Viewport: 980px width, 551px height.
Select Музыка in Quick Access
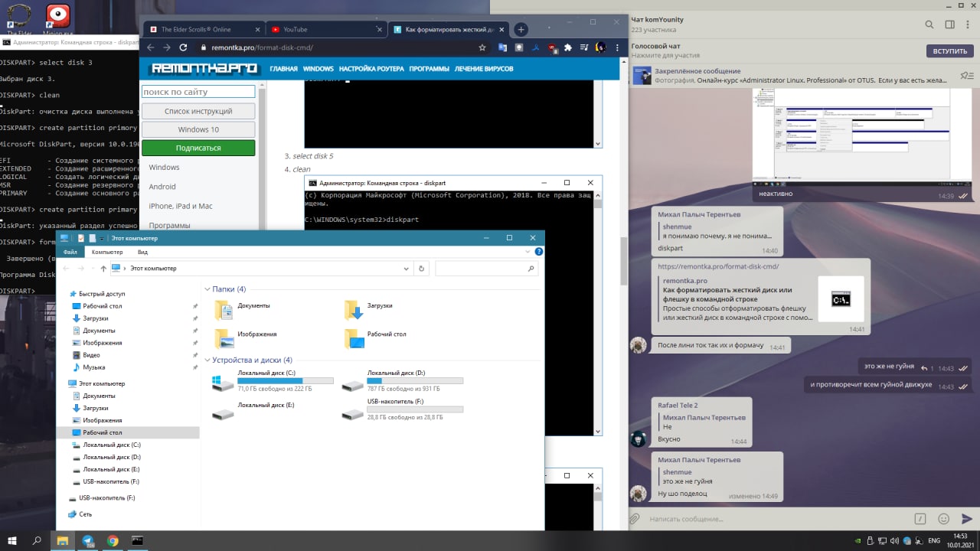[94, 367]
